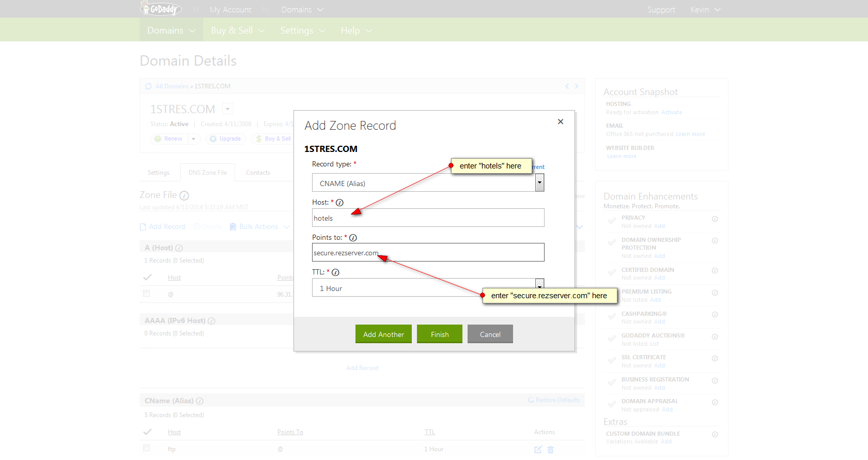
Task: Click Activate for Hosting
Action: [x=672, y=112]
